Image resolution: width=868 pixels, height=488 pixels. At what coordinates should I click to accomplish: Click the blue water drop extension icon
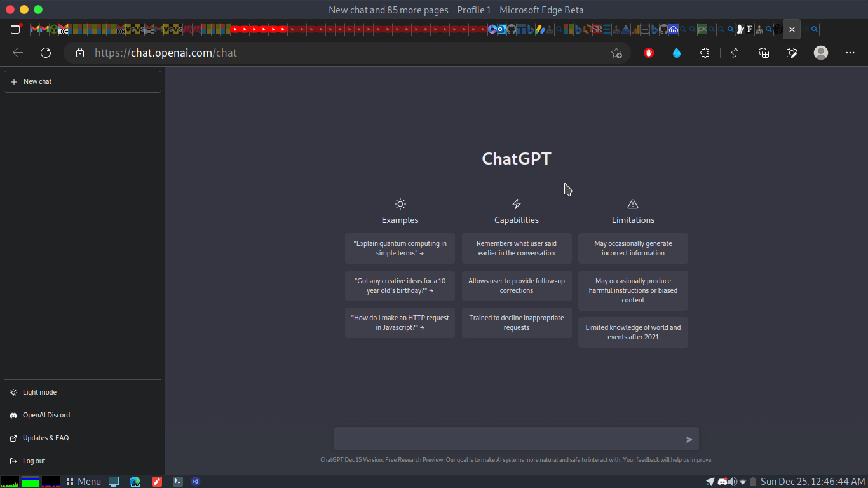(677, 53)
